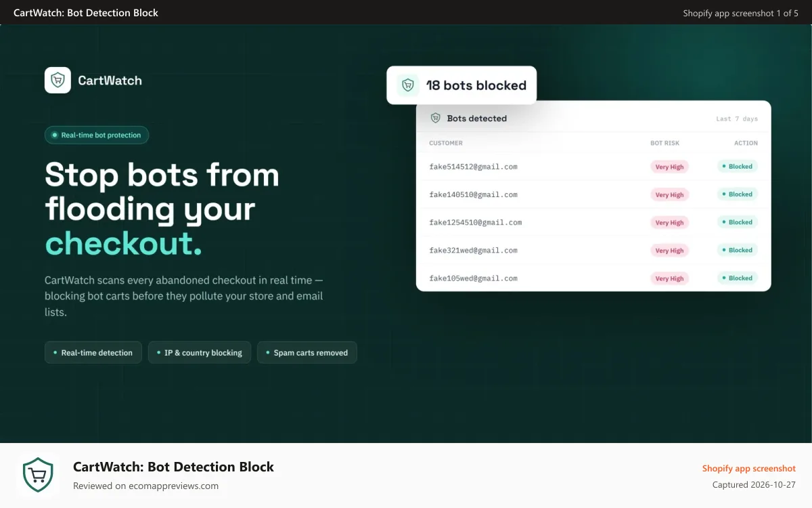Click the 'Captured 2026-10-27' date text
The width and height of the screenshot is (812, 508).
[754, 485]
